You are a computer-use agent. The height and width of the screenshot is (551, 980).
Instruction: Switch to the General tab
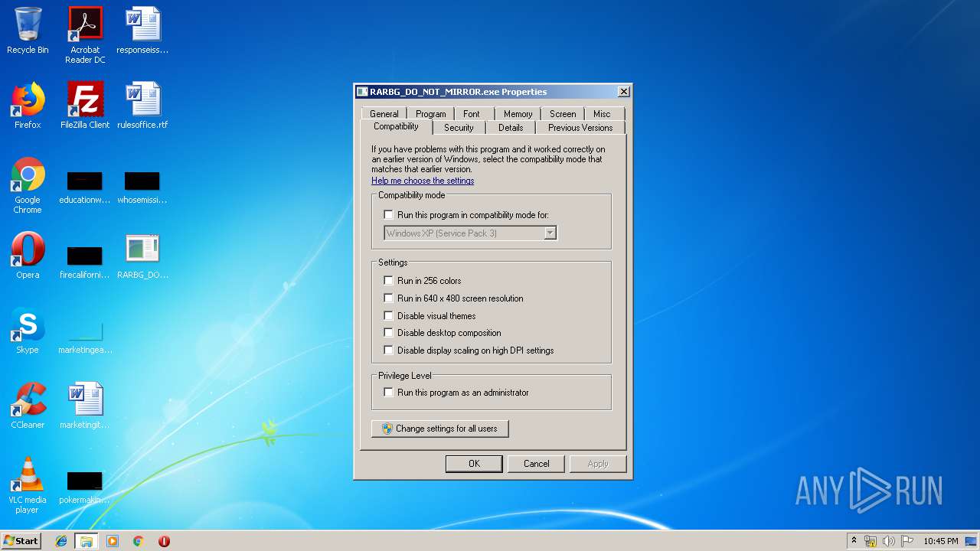tap(384, 113)
